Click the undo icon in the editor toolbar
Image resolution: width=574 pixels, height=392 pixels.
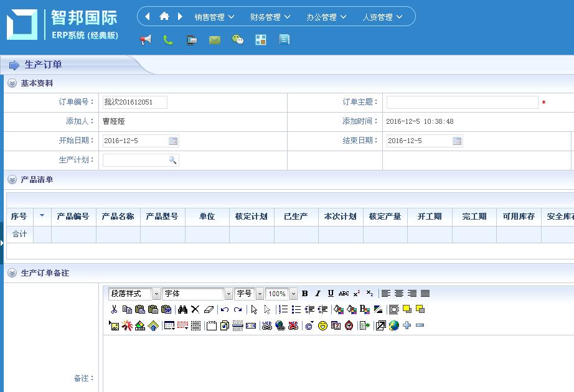(225, 309)
